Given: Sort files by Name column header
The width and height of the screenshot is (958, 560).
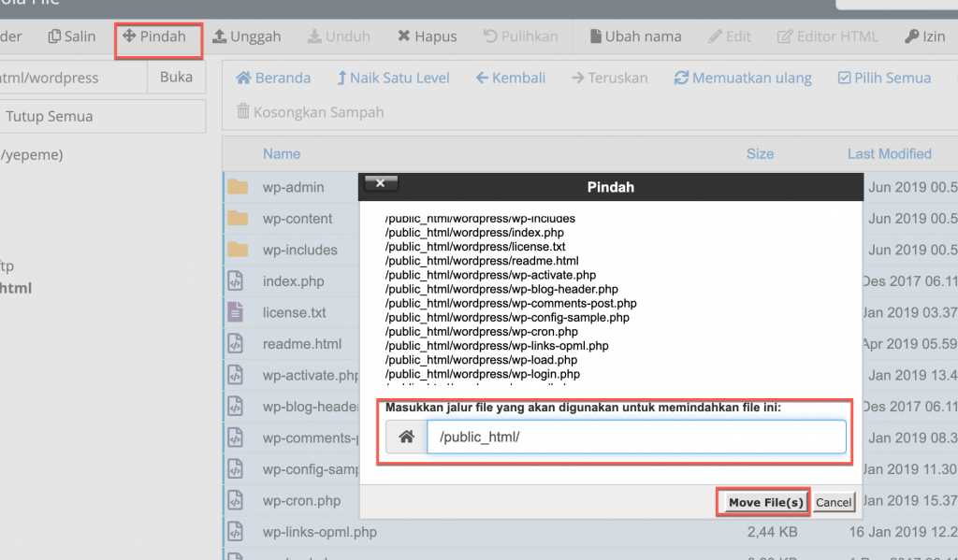Looking at the screenshot, I should tap(282, 154).
